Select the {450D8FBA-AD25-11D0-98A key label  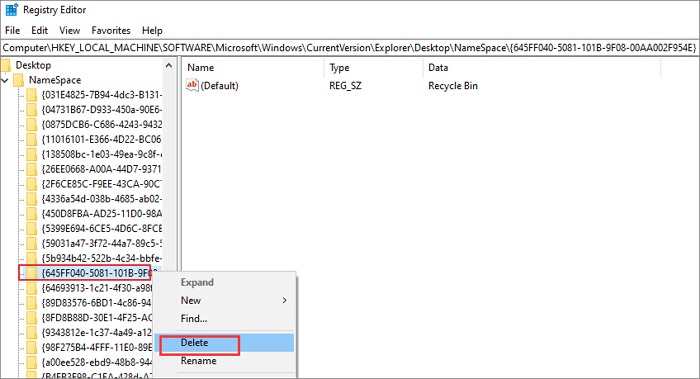pyautogui.click(x=102, y=214)
